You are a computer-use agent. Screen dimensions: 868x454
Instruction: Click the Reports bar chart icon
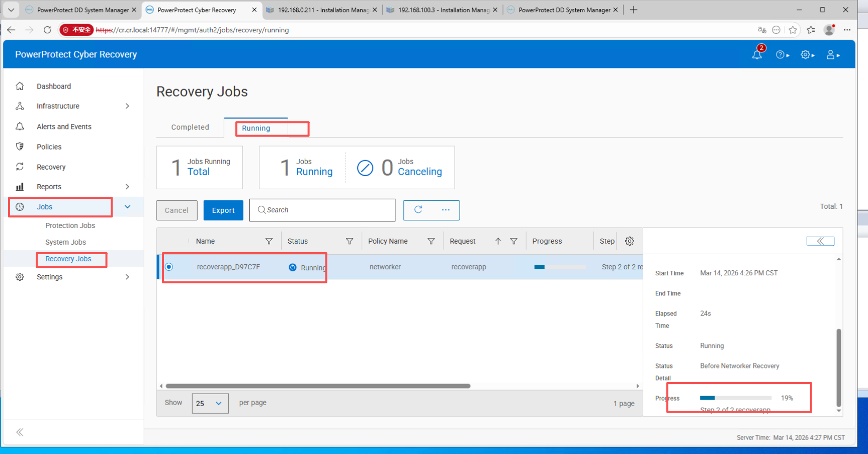click(20, 187)
